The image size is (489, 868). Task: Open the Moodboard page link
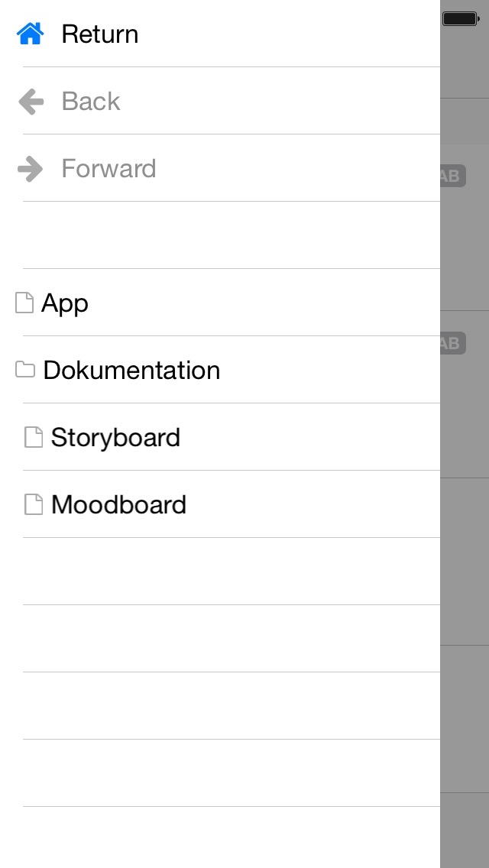(118, 504)
